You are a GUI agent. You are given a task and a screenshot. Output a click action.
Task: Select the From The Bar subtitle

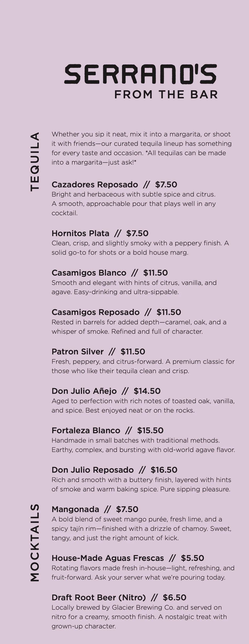tap(166, 94)
